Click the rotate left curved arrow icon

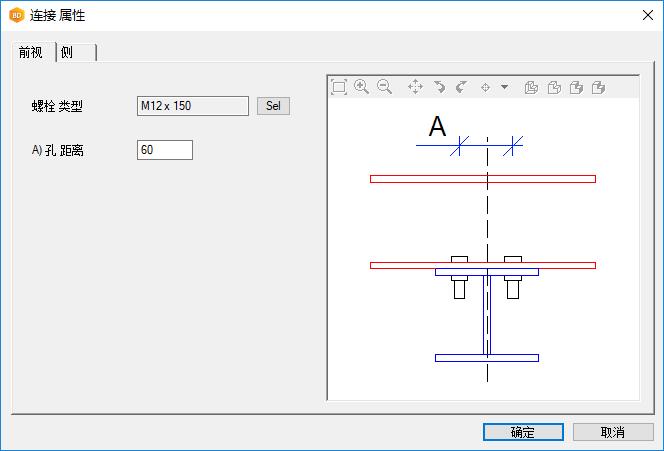pos(439,87)
